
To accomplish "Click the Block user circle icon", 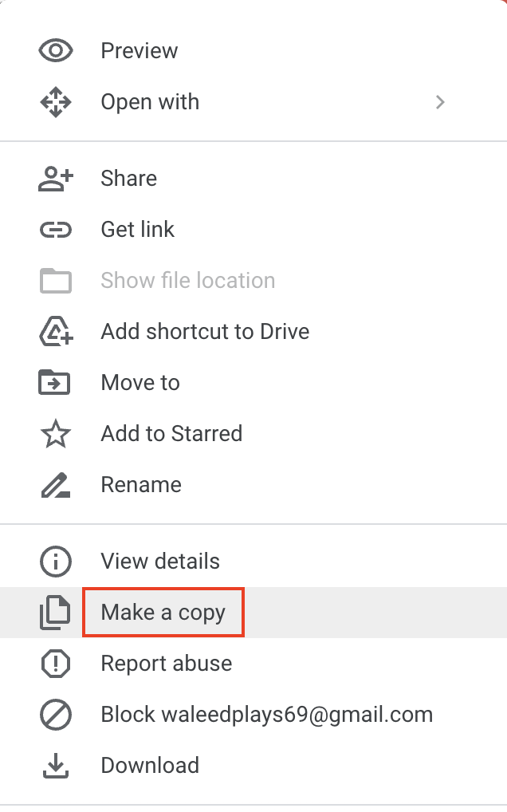I will pos(56,715).
